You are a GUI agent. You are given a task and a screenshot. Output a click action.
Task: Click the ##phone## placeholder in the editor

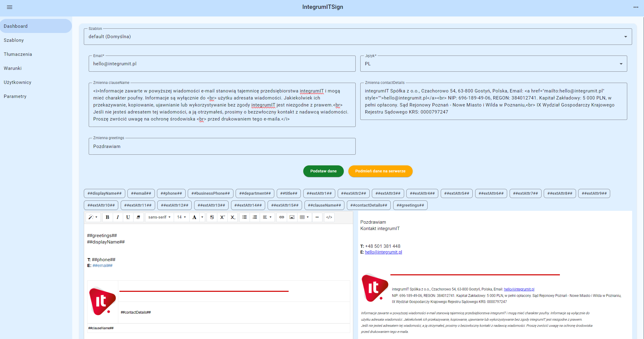[x=104, y=260]
